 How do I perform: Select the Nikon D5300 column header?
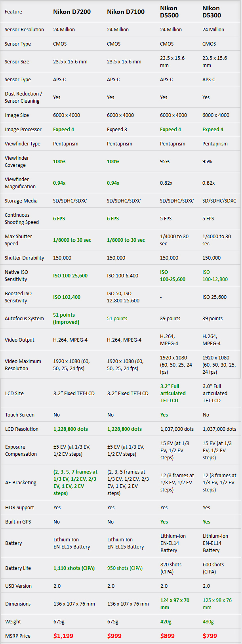point(212,12)
